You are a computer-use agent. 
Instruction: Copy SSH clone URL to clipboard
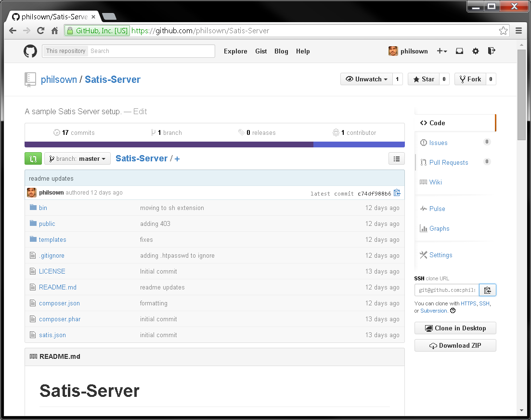click(487, 290)
